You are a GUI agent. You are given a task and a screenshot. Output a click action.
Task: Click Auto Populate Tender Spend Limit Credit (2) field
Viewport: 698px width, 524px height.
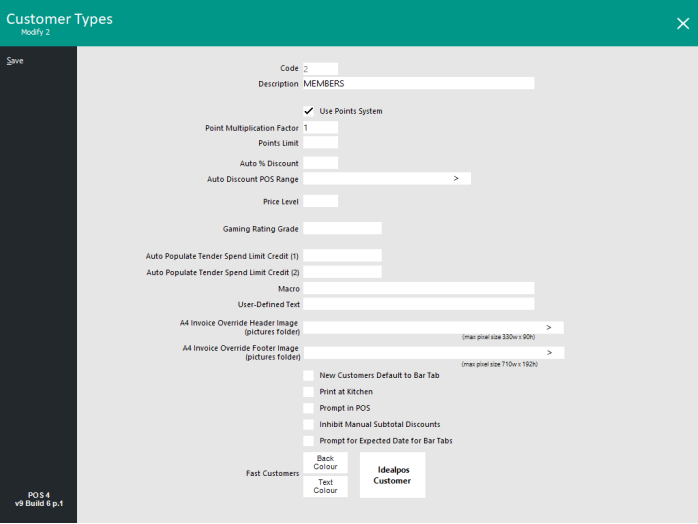pos(342,272)
